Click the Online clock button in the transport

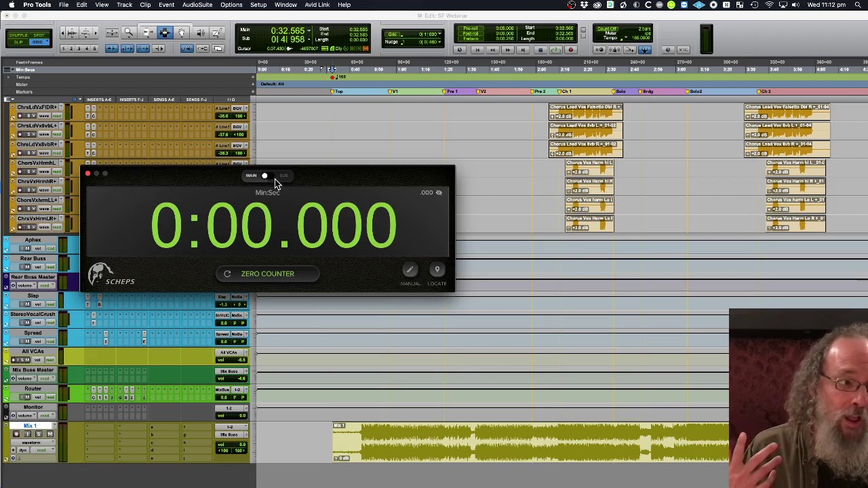tap(460, 49)
